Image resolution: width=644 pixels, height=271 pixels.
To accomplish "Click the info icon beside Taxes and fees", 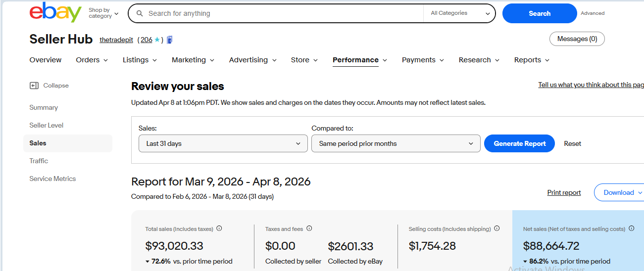I will click(x=309, y=228).
